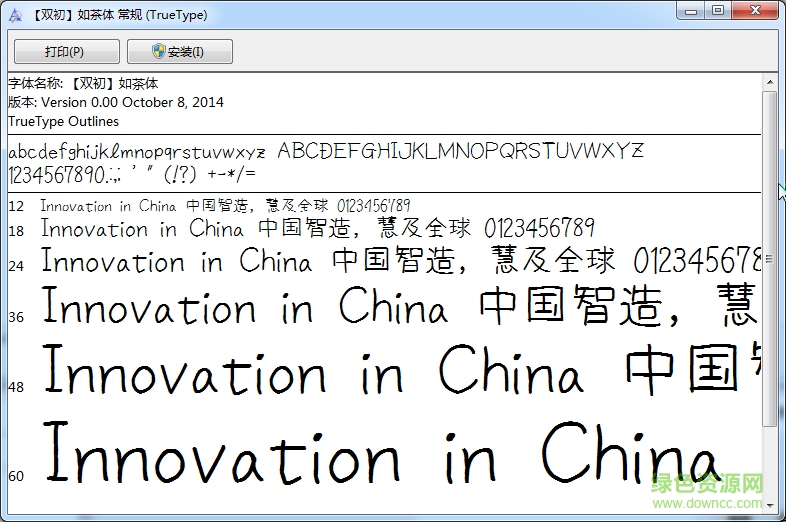Click the 36-point Innovation in China sample
This screenshot has width=786, height=522.
click(x=244, y=307)
